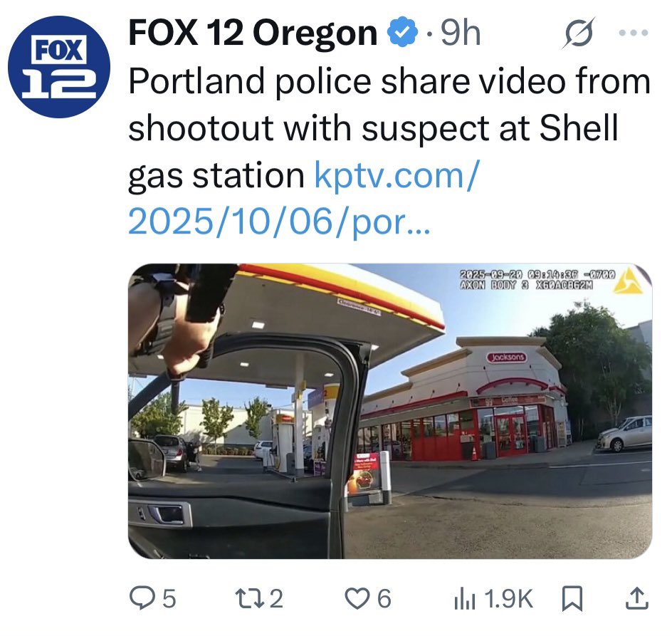Click the 9h timestamp
Image resolution: width=672 pixels, height=636 pixels.
click(x=461, y=33)
